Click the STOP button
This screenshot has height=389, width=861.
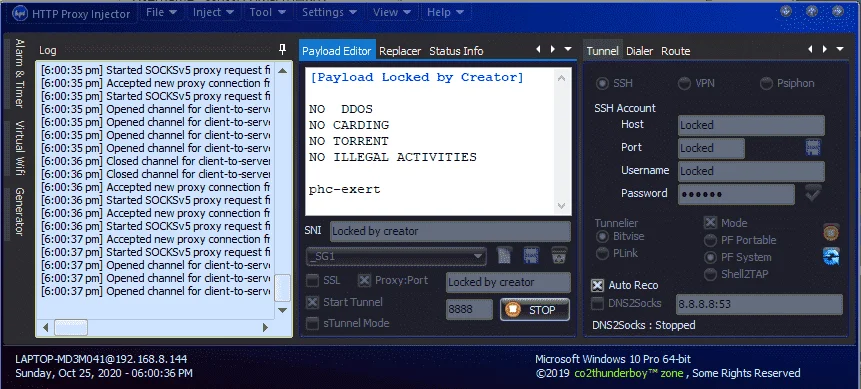click(x=535, y=310)
